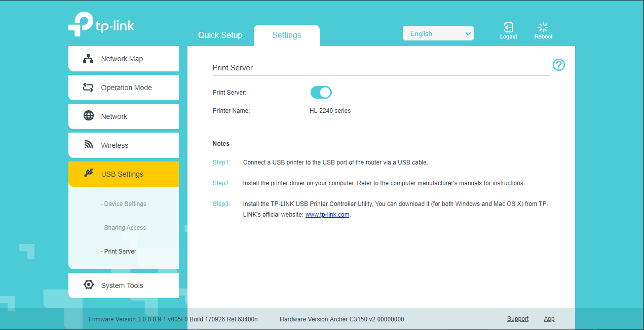The height and width of the screenshot is (330, 644).
Task: Click the System Tools gear icon
Action: click(89, 285)
